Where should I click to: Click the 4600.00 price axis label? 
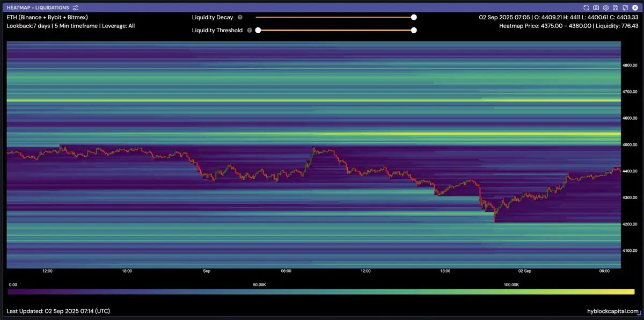tap(630, 118)
